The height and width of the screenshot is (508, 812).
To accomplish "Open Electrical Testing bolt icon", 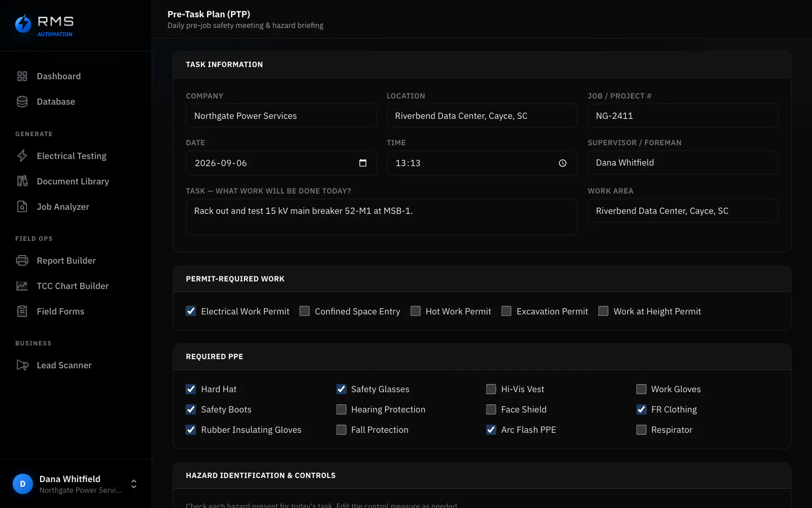I will point(22,156).
